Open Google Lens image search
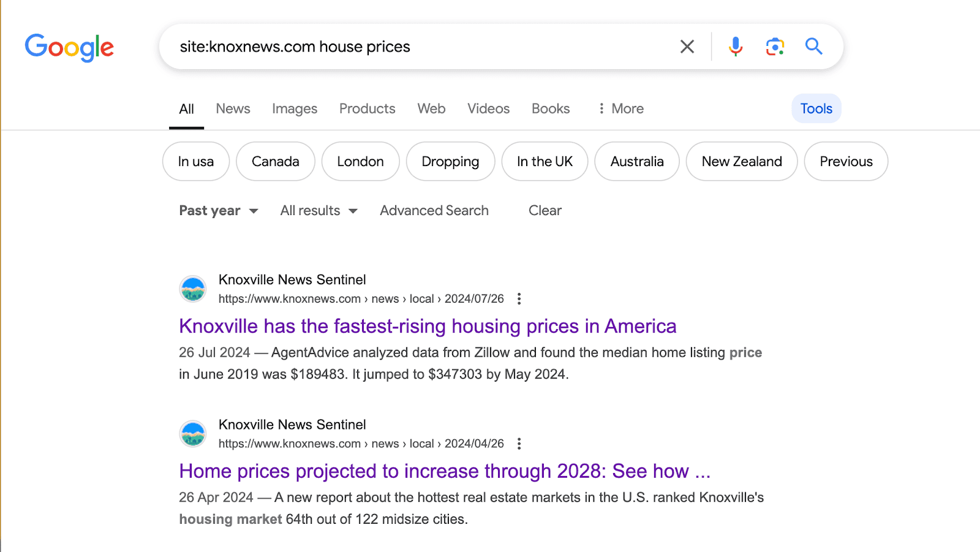The height and width of the screenshot is (552, 980). click(x=774, y=46)
